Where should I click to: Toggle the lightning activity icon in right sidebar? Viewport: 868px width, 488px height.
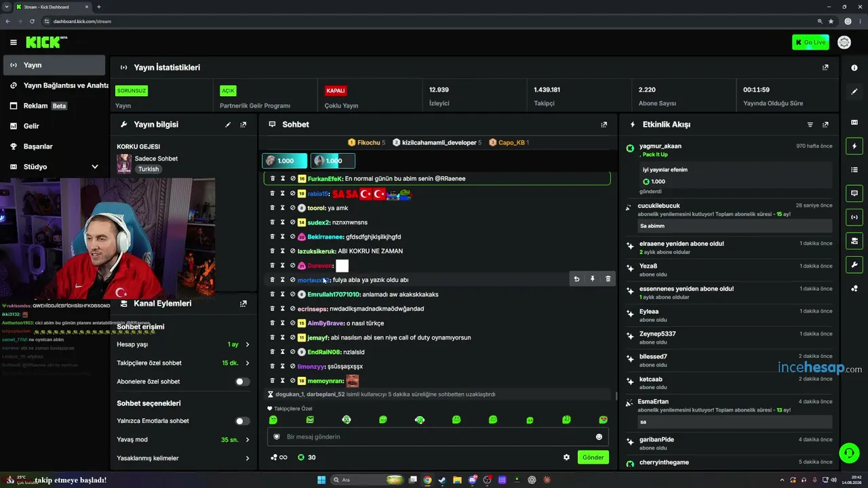(x=854, y=146)
